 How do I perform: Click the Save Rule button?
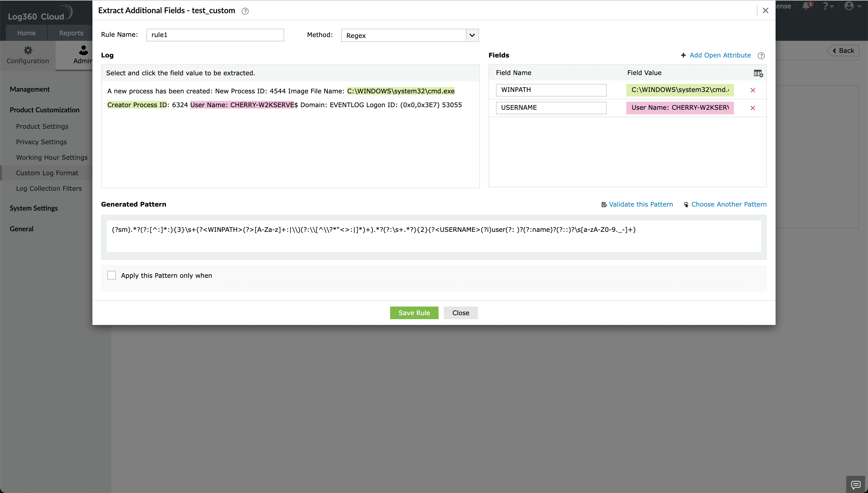pyautogui.click(x=414, y=313)
